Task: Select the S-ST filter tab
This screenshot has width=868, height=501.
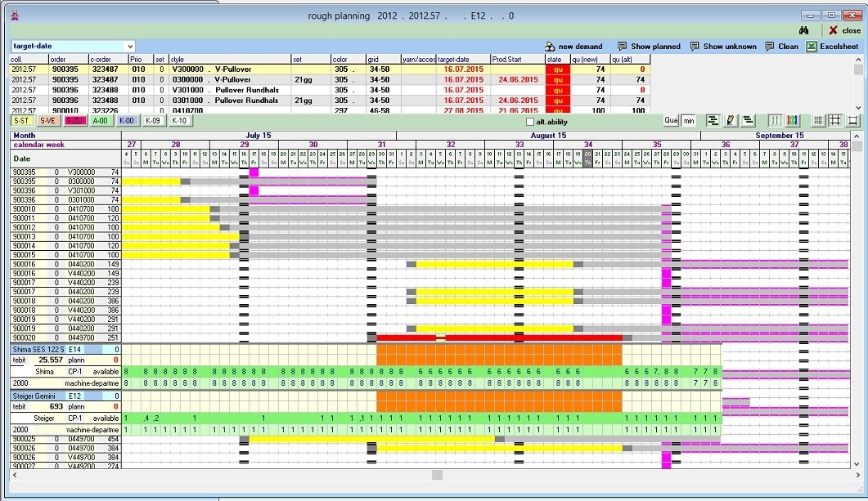Action: tap(21, 121)
